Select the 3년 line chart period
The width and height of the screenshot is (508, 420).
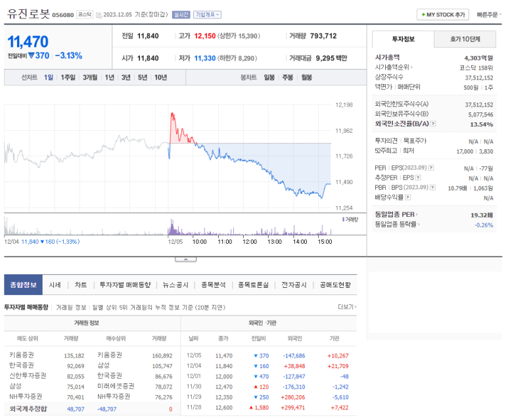[x=126, y=78]
